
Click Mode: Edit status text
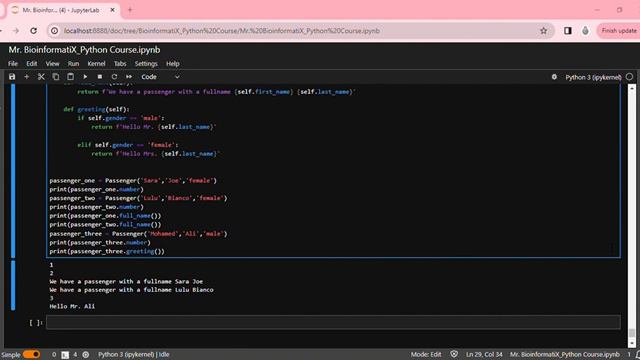(x=426, y=354)
